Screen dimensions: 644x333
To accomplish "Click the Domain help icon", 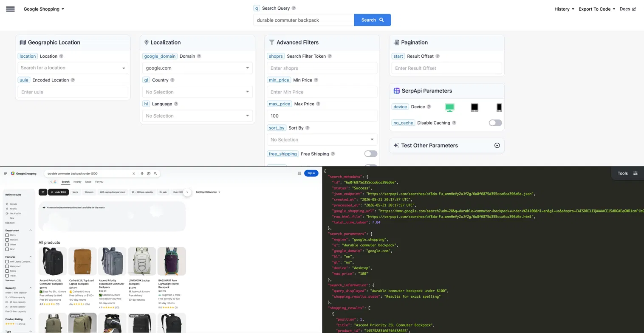I will pos(199,56).
